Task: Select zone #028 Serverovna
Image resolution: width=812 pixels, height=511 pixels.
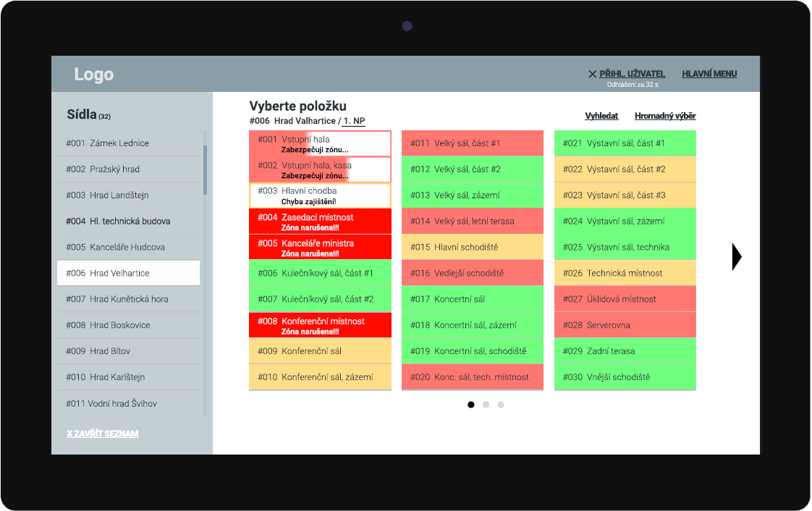Action: 625,325
